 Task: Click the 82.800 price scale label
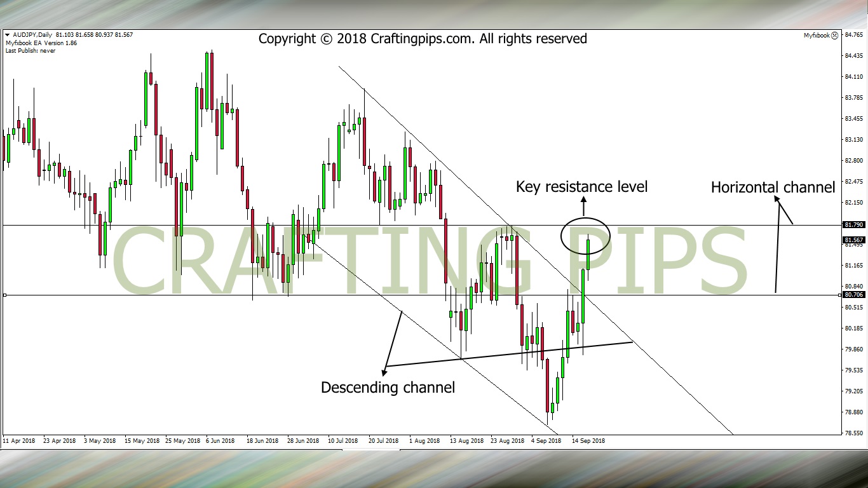click(853, 161)
